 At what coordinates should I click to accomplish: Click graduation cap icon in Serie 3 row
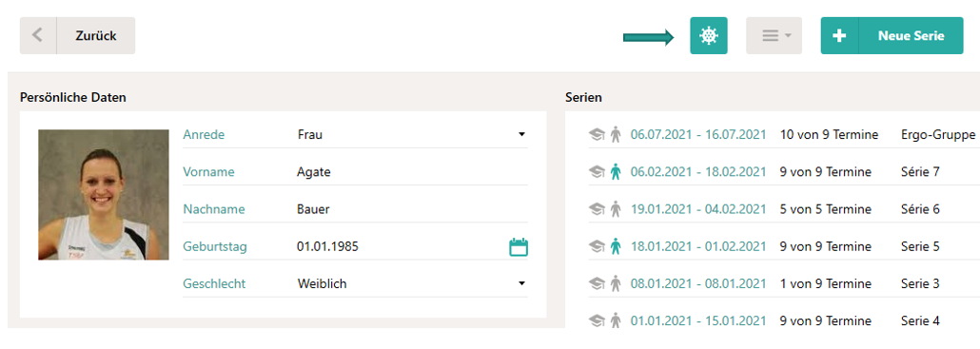(x=597, y=284)
